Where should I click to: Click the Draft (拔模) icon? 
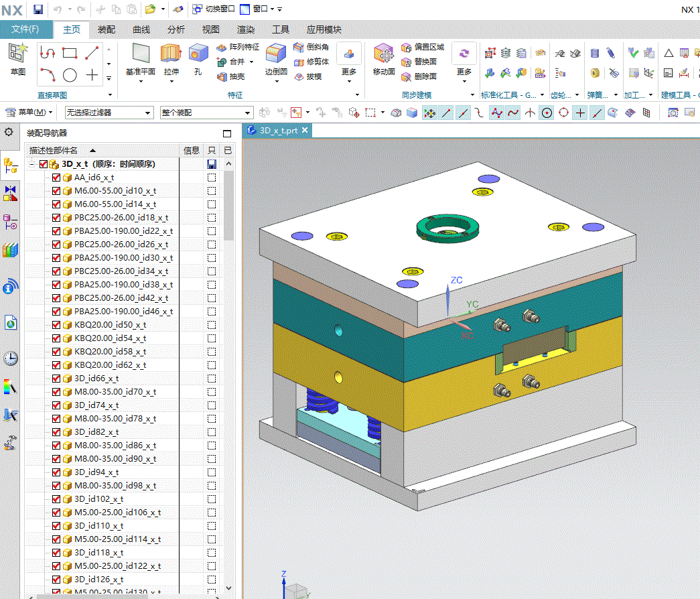click(299, 77)
